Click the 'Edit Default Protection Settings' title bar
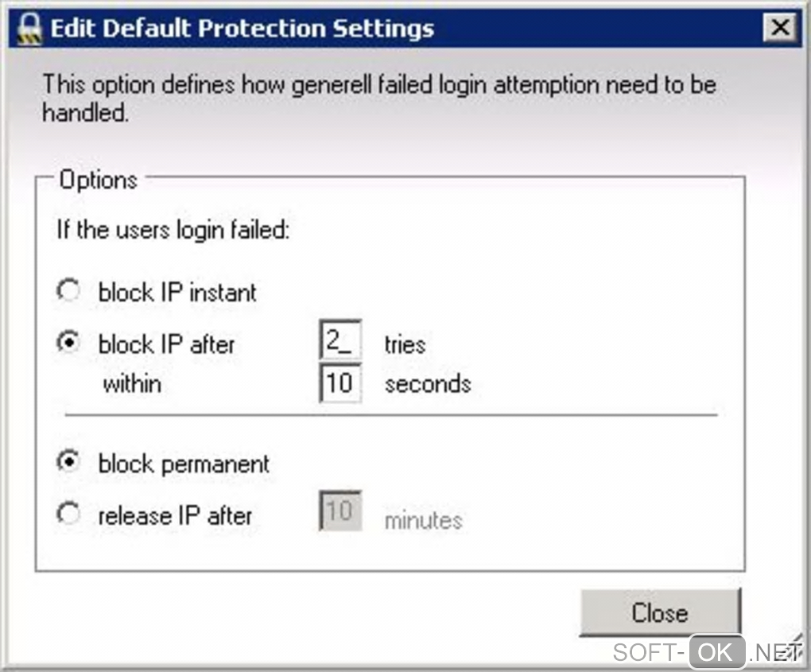 pos(243,29)
